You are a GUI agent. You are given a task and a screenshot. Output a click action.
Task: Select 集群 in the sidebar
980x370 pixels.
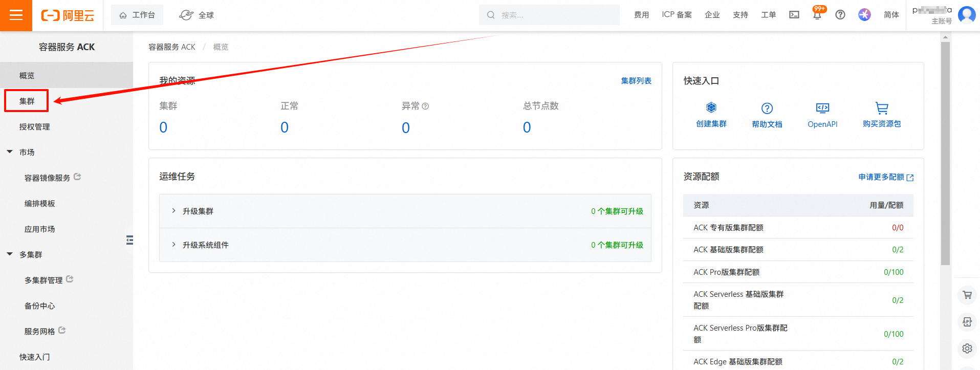[27, 101]
